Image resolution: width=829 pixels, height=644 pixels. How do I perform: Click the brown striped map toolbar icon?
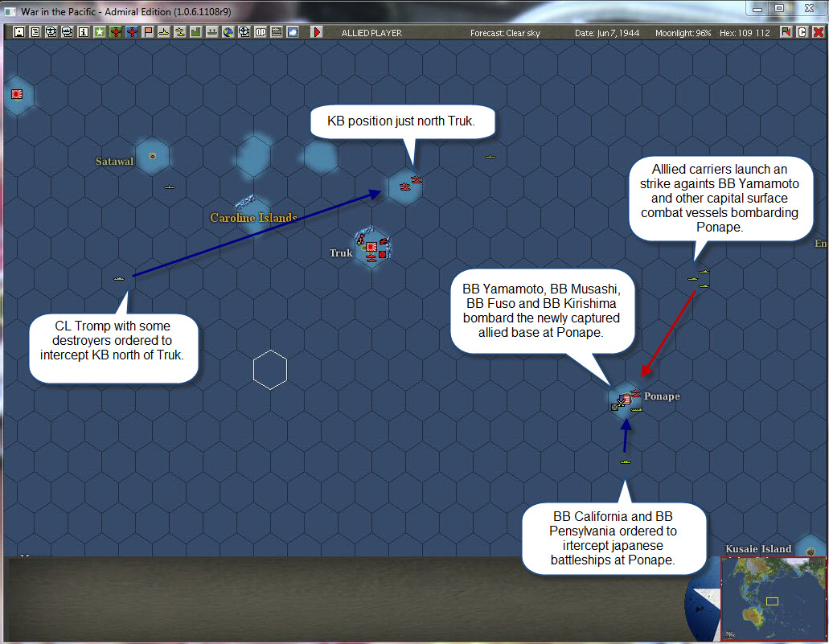(277, 32)
